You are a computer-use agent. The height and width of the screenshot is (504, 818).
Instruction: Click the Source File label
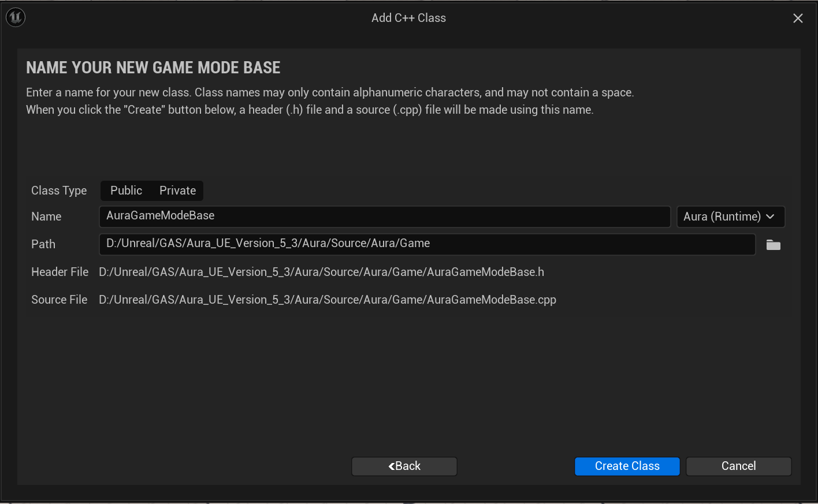(x=59, y=300)
